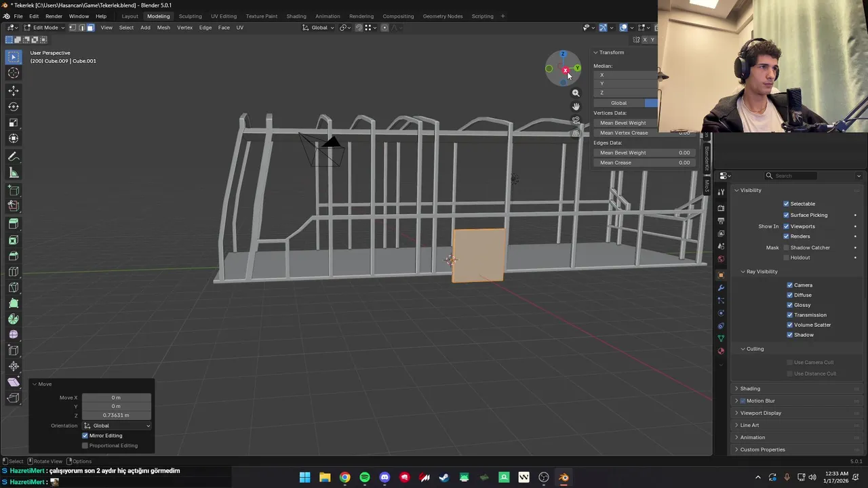Toggle Show In Renders checkbox
Image resolution: width=868 pixels, height=488 pixels.
click(x=786, y=237)
